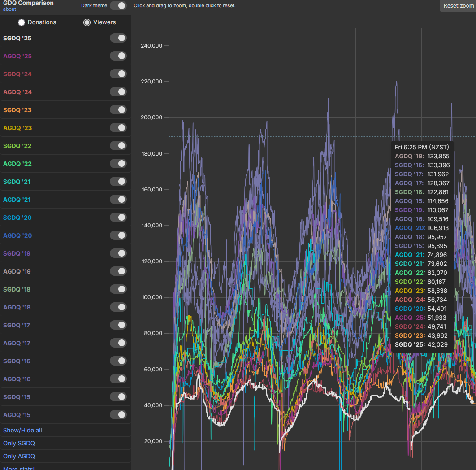The height and width of the screenshot is (470, 476).
Task: Click the SGDQ '16 label in sidebar
Action: click(x=17, y=361)
